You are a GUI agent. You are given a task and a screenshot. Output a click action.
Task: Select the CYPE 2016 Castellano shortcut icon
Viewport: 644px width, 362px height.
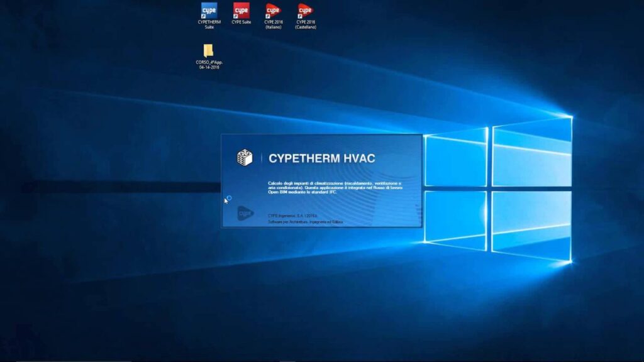pyautogui.click(x=306, y=10)
